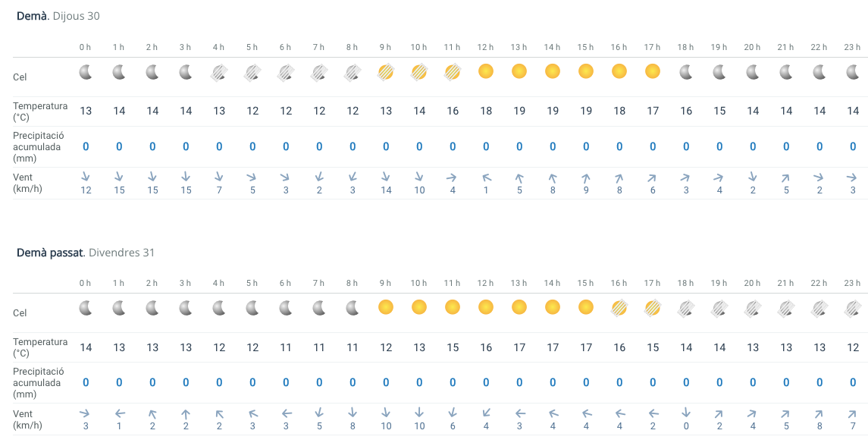
Task: Click Thursday's 'Temperatura (°C)' row label
Action: coord(40,111)
